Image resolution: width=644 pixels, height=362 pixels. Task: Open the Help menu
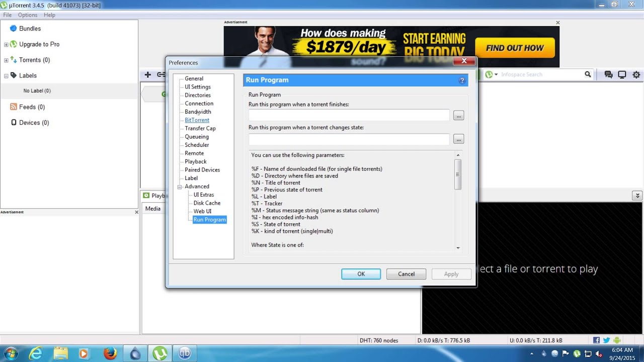tap(49, 15)
